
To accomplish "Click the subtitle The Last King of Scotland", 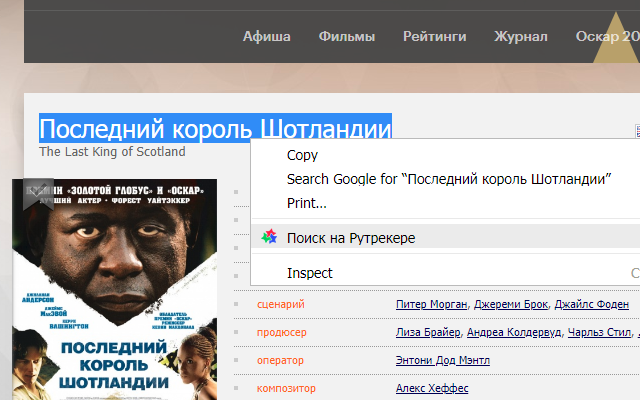I will pos(112,152).
